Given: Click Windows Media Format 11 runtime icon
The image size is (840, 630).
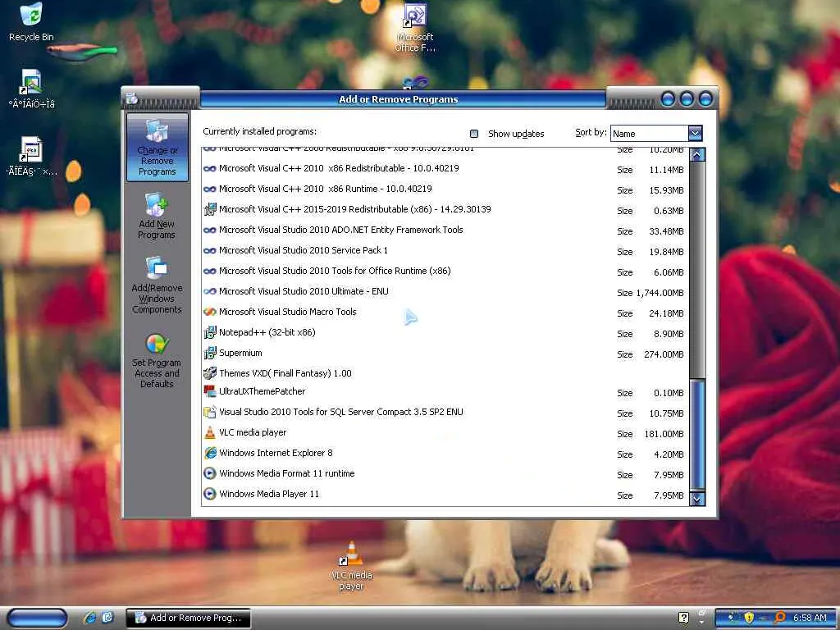Looking at the screenshot, I should 210,473.
